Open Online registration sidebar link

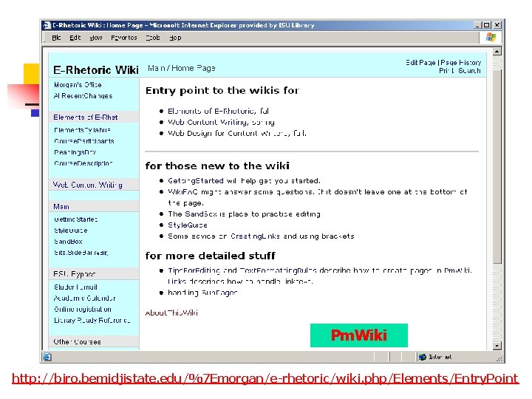pyautogui.click(x=83, y=310)
